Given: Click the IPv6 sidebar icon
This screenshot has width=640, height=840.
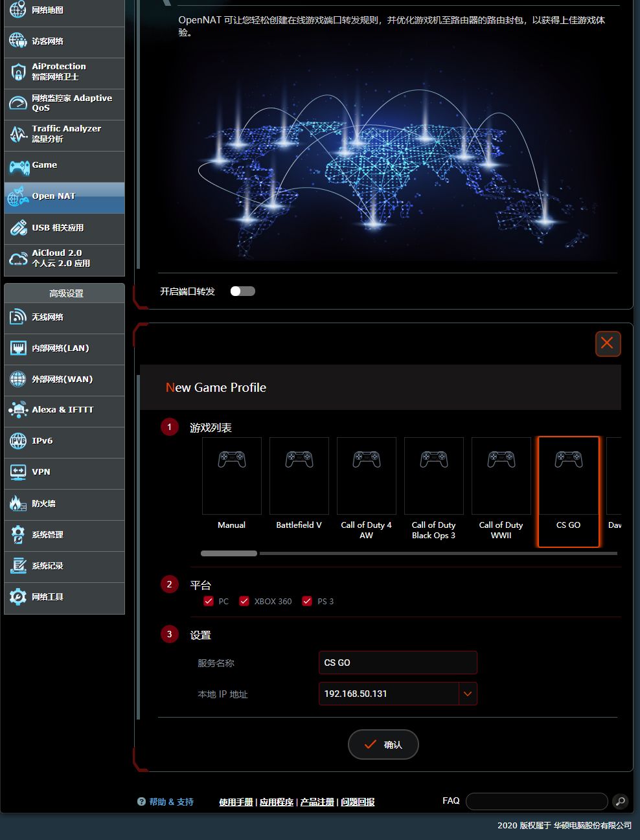Looking at the screenshot, I should [18, 441].
